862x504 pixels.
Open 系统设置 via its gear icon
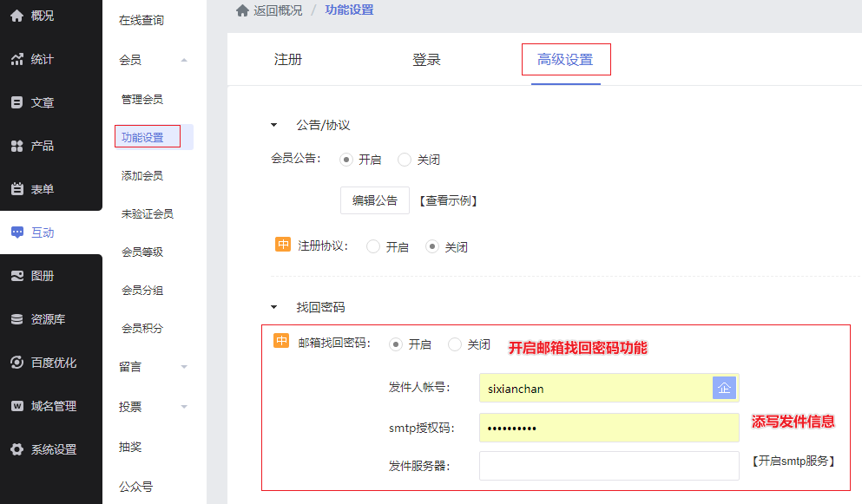click(16, 449)
